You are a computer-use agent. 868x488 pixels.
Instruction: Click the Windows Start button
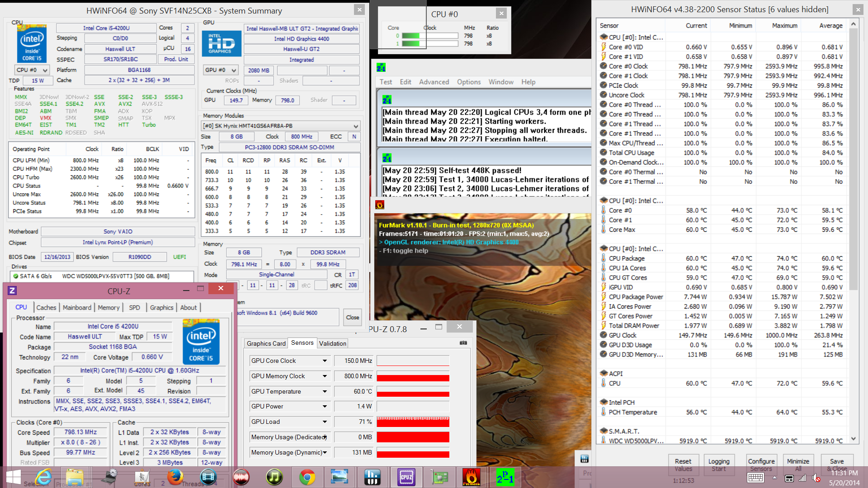click(x=14, y=477)
